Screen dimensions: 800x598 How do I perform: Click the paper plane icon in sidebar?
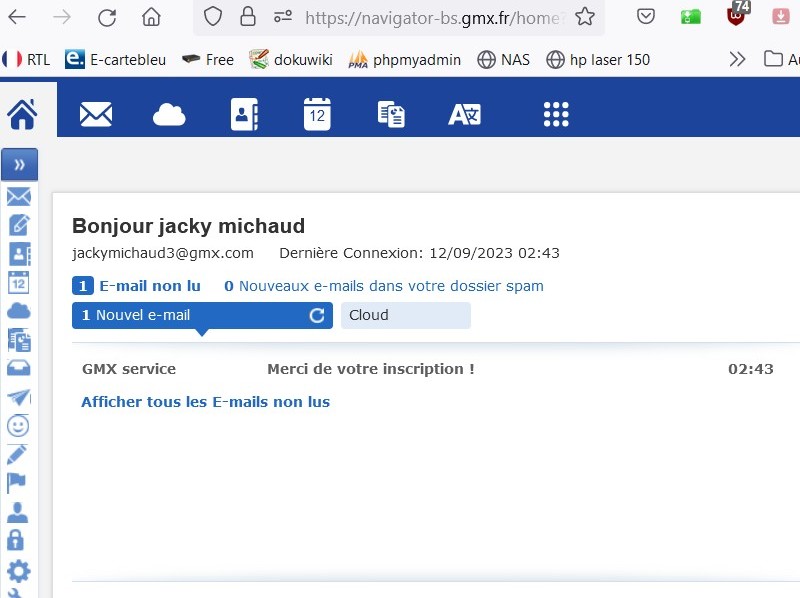coord(18,397)
